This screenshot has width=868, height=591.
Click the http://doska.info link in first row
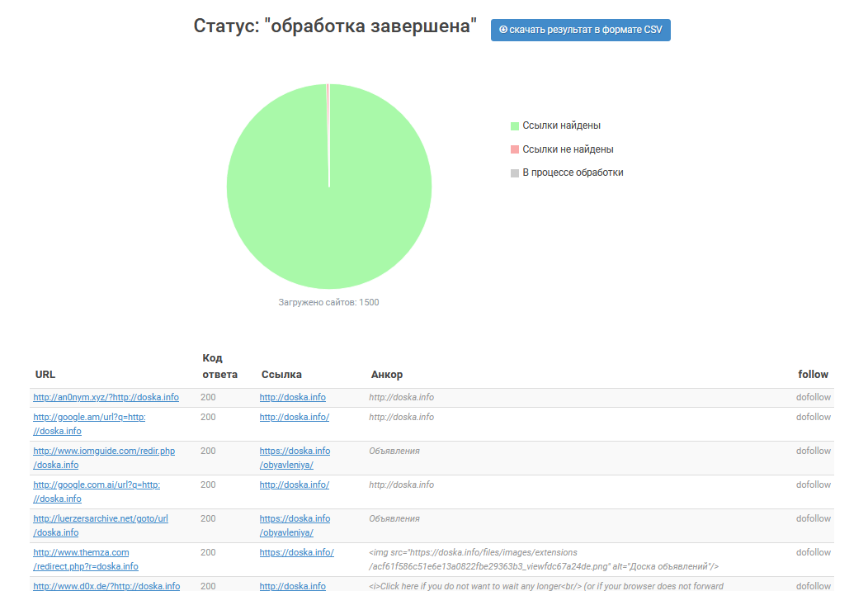292,397
